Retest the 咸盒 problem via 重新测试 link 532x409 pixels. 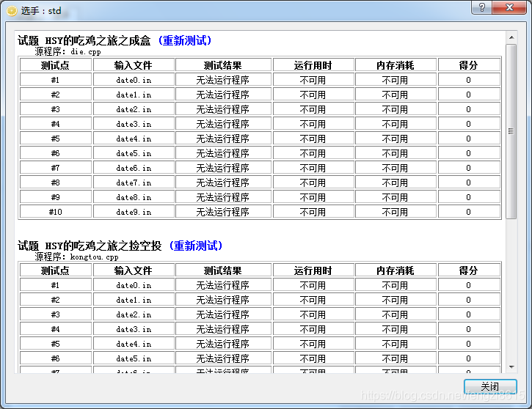[x=185, y=40]
